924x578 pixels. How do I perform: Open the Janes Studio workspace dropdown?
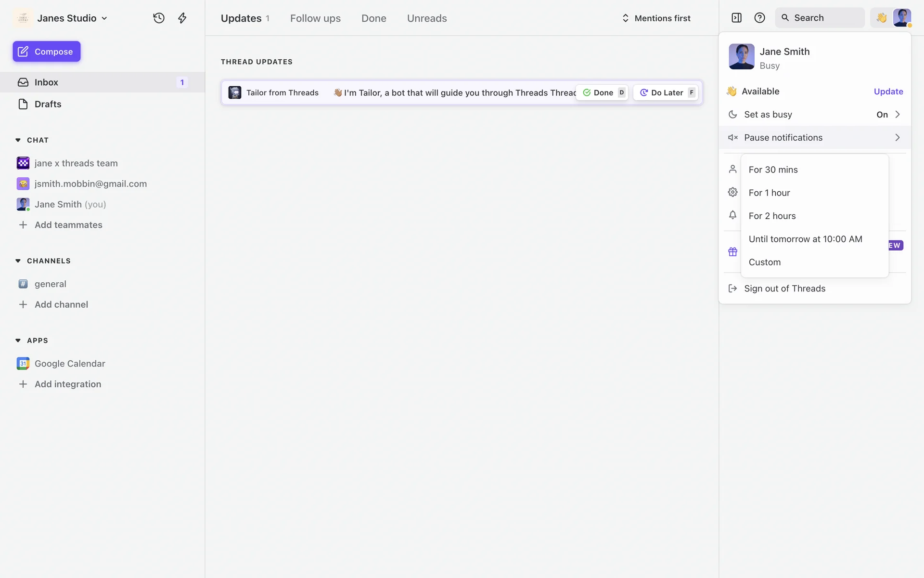click(72, 18)
